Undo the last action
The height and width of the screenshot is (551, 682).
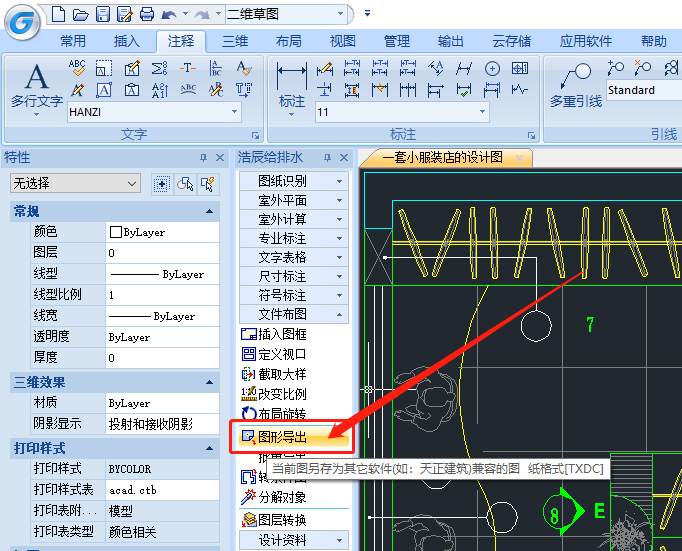169,15
